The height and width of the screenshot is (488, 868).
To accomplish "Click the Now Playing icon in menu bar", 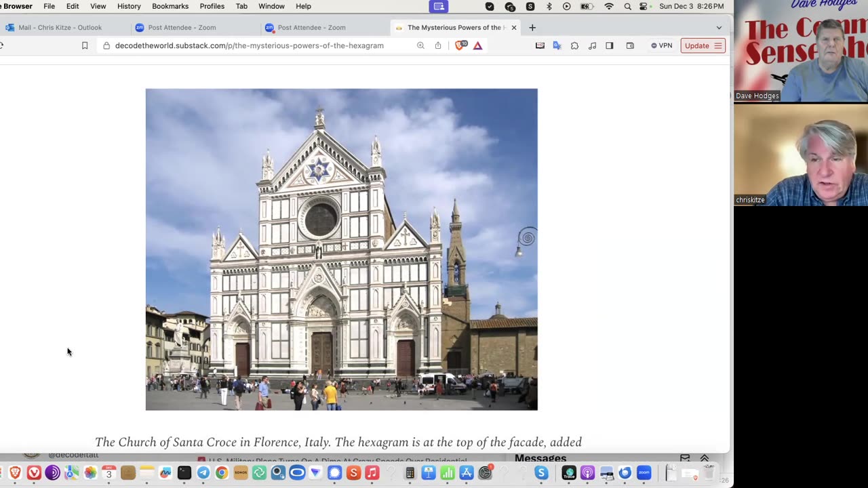I will 567,6.
